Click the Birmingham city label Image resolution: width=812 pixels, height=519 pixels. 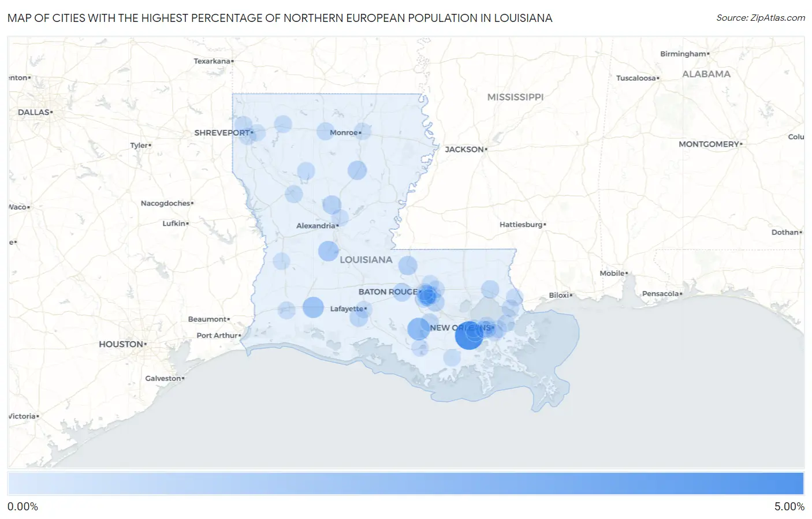[683, 54]
